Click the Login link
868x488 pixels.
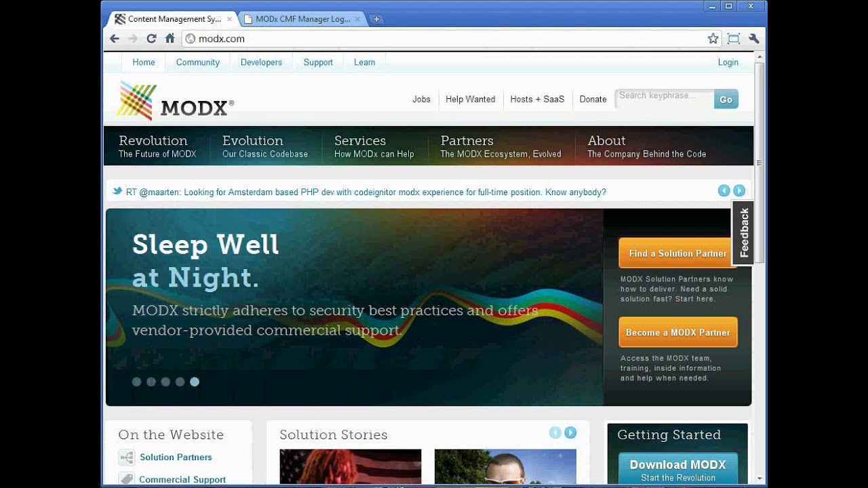[728, 62]
